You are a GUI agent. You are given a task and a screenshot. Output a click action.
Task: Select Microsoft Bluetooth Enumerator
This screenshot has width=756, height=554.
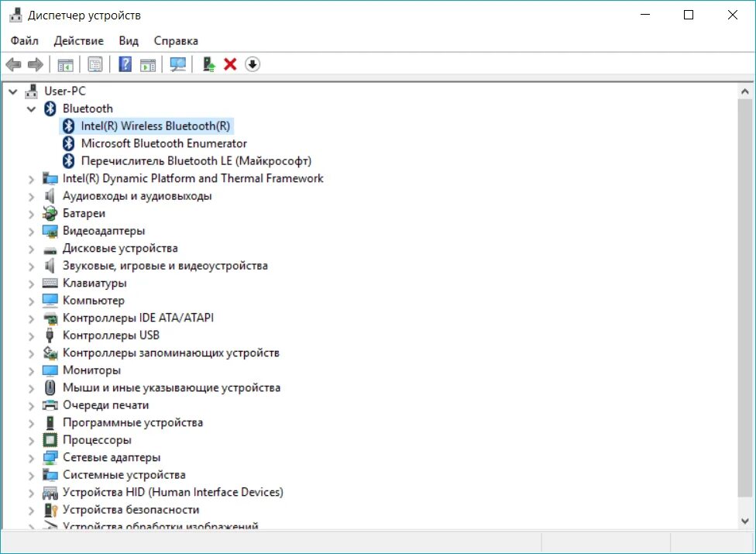tap(164, 143)
